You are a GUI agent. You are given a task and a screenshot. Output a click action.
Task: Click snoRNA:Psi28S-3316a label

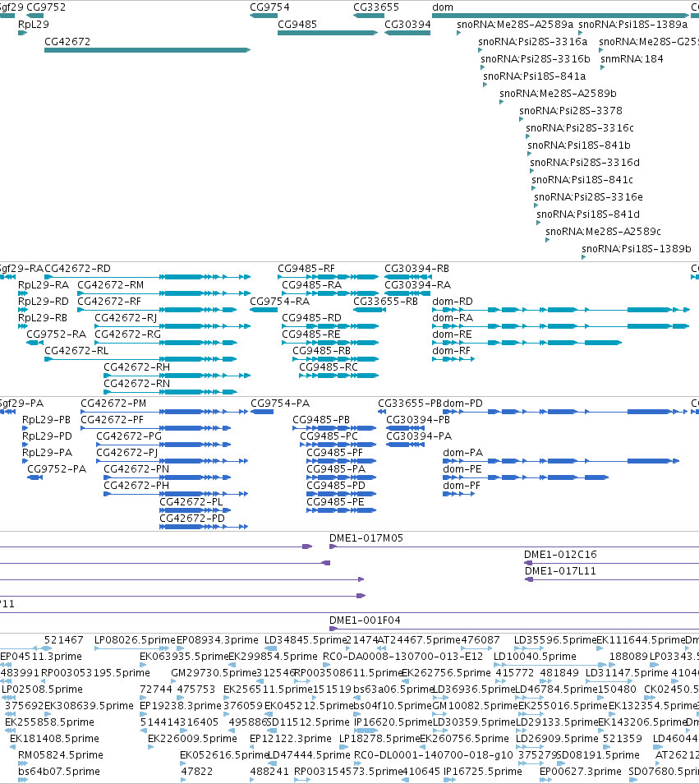click(532, 41)
